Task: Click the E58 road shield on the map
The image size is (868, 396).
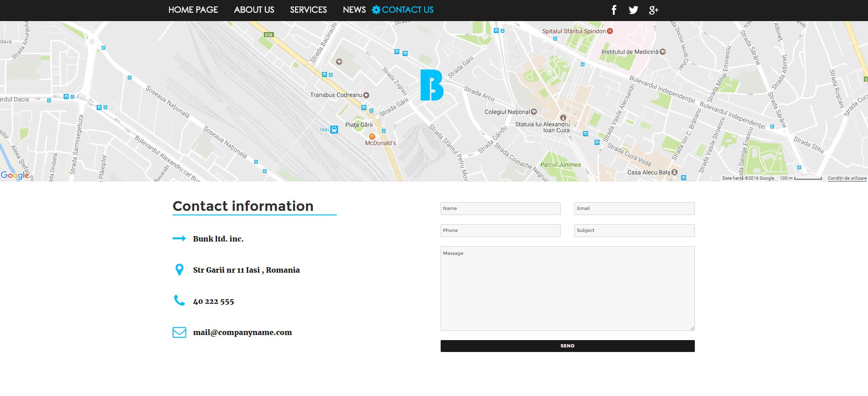Action: [269, 35]
